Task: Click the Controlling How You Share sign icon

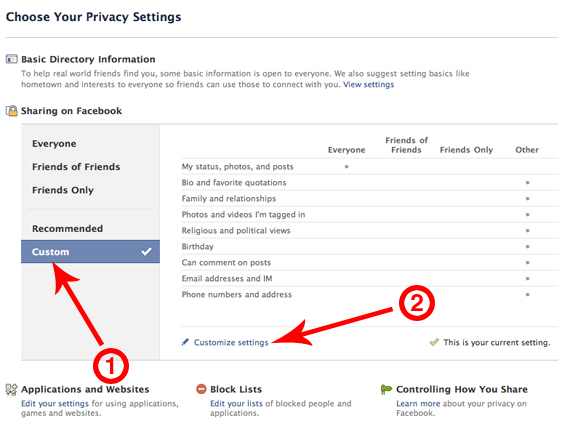Action: click(x=386, y=389)
